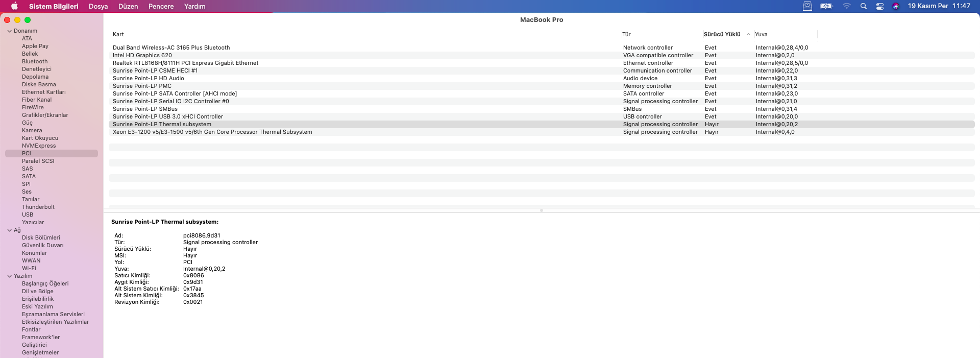The height and width of the screenshot is (358, 980).
Task: Open Control Center from the menu bar
Action: [880, 6]
